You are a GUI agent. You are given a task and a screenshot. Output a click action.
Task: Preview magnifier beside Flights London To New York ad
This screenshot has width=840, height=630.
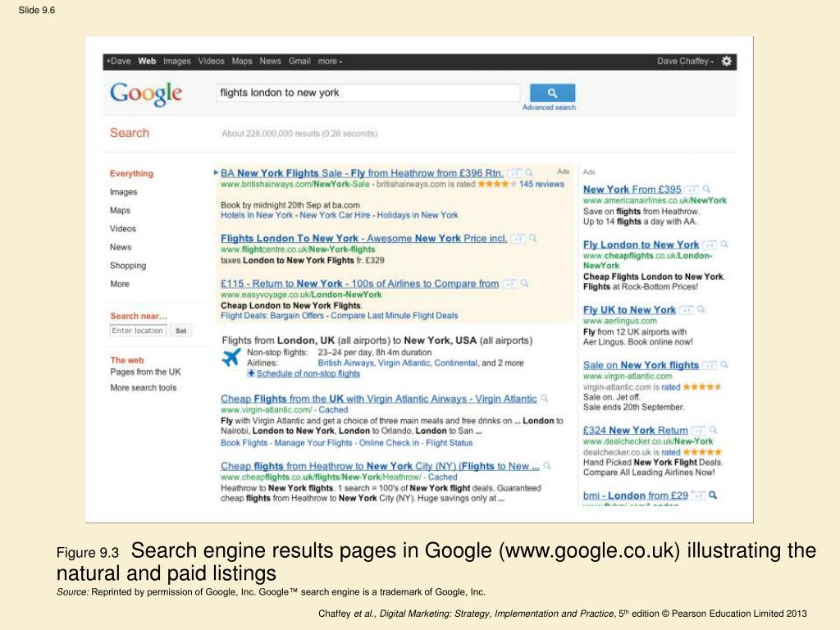[532, 238]
